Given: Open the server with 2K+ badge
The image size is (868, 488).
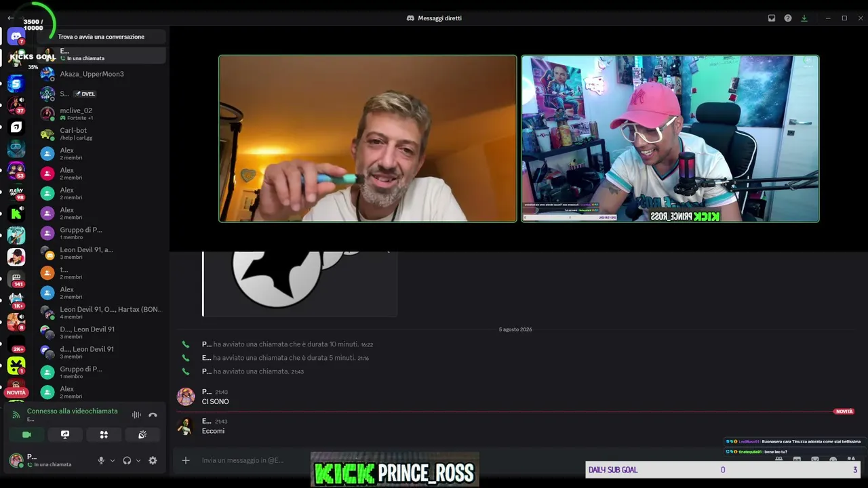Looking at the screenshot, I should 16,344.
